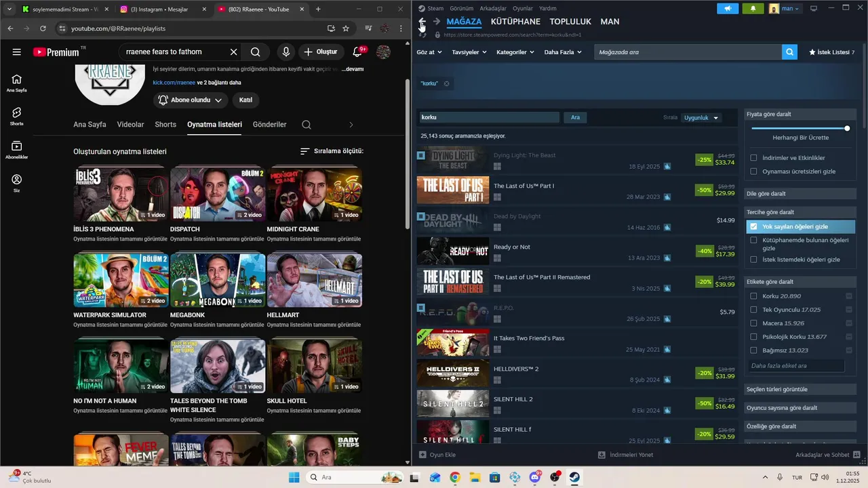Click Ara button beside korku field

[x=575, y=117]
